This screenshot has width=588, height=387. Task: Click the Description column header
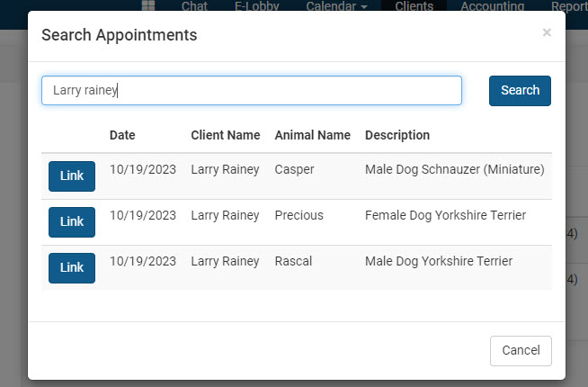pos(397,135)
